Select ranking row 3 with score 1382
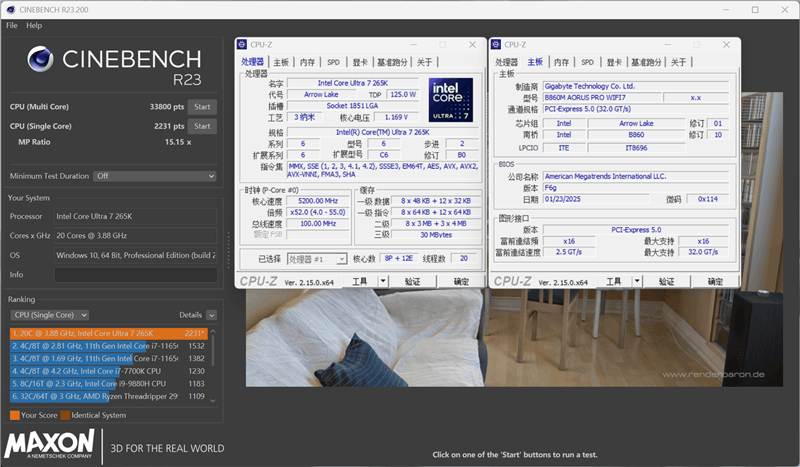The height and width of the screenshot is (467, 800). [109, 358]
